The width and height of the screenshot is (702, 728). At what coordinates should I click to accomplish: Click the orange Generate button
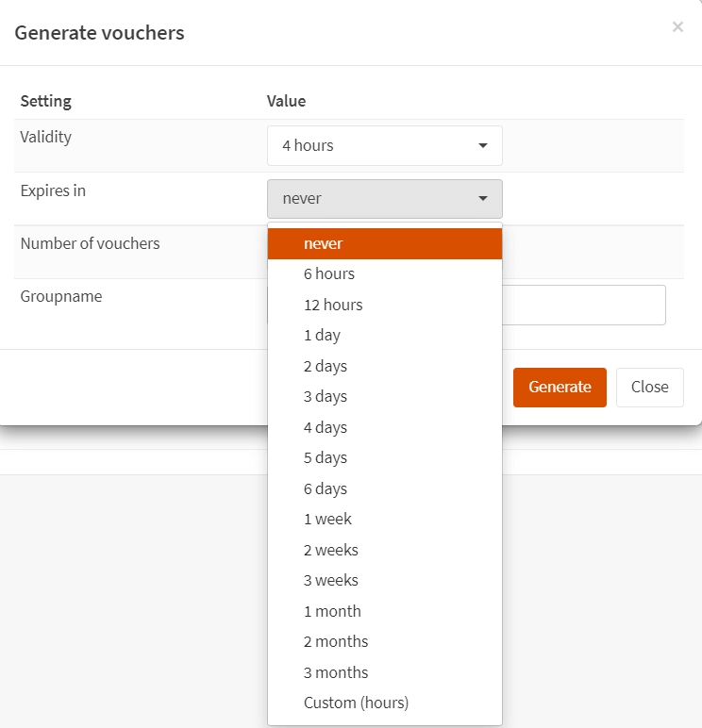560,388
